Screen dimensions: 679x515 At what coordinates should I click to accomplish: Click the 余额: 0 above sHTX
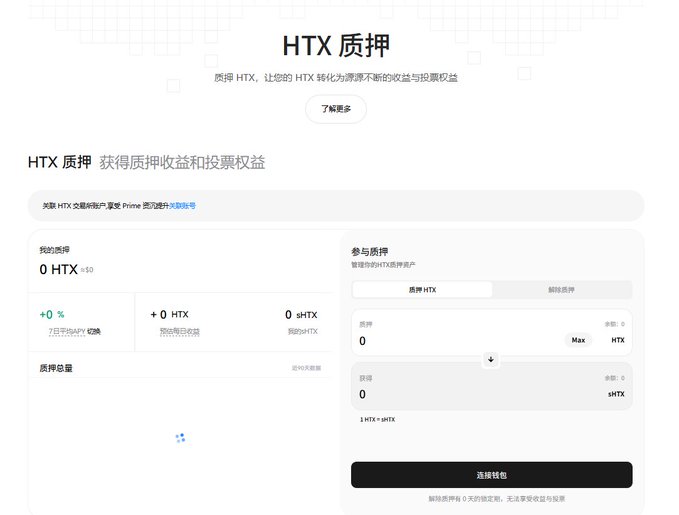(x=614, y=378)
